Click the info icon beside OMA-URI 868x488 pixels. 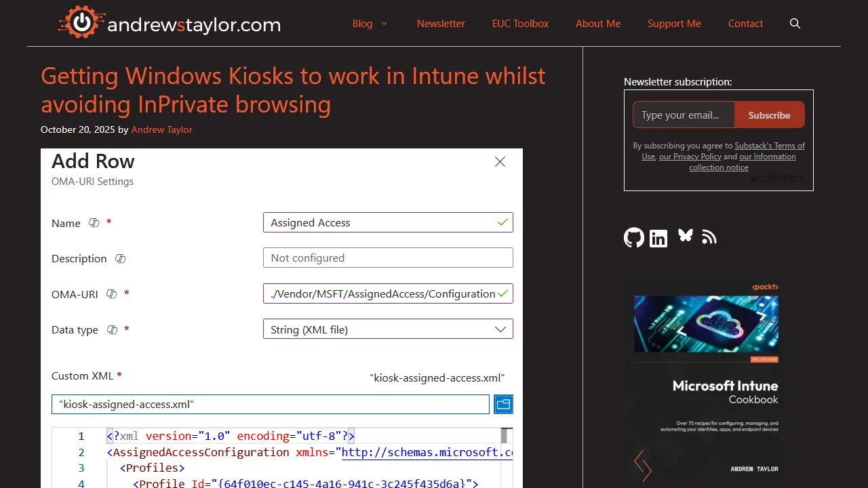point(112,294)
